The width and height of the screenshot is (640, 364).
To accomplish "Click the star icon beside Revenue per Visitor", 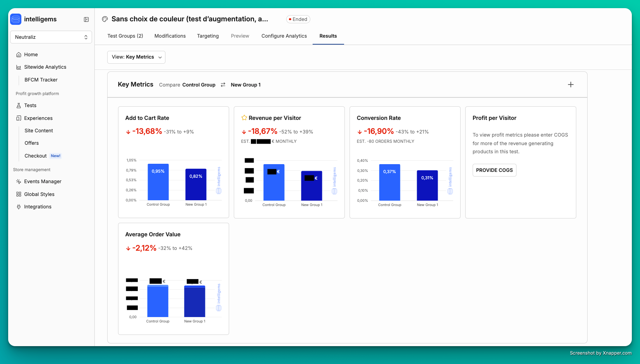I will [x=244, y=118].
